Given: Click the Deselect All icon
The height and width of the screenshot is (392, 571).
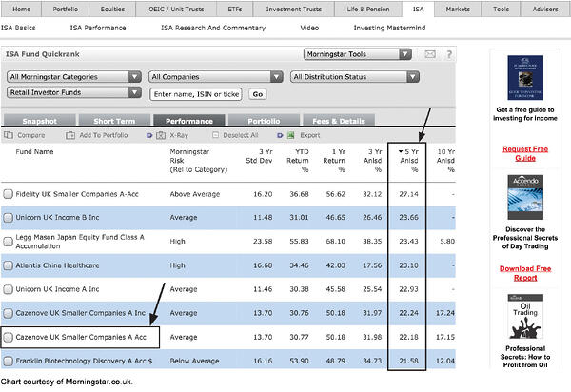Looking at the screenshot, I should click(215, 135).
